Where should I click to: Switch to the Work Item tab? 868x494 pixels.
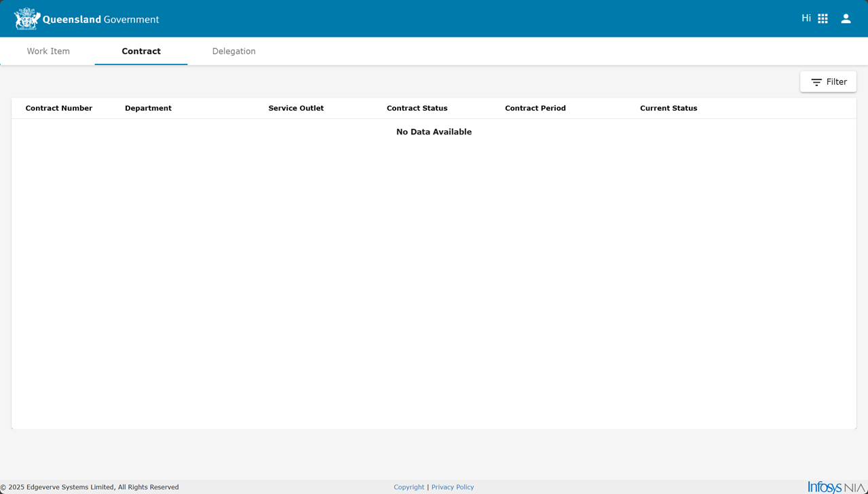click(x=48, y=52)
